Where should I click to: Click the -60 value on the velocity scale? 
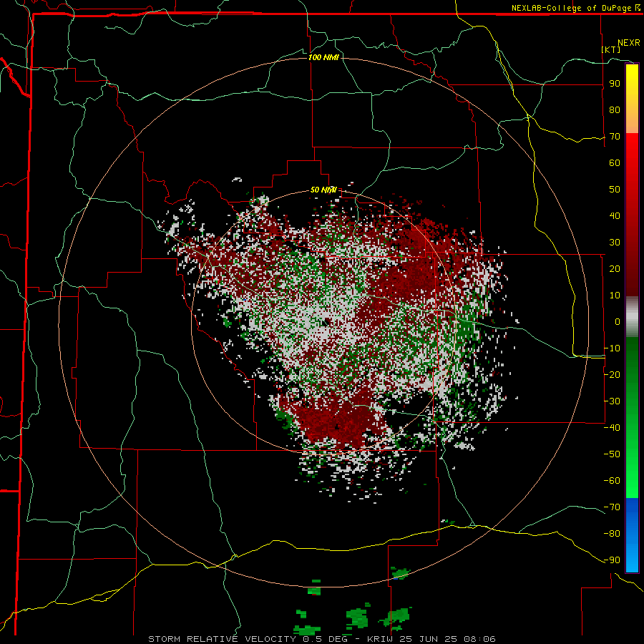pyautogui.click(x=612, y=481)
